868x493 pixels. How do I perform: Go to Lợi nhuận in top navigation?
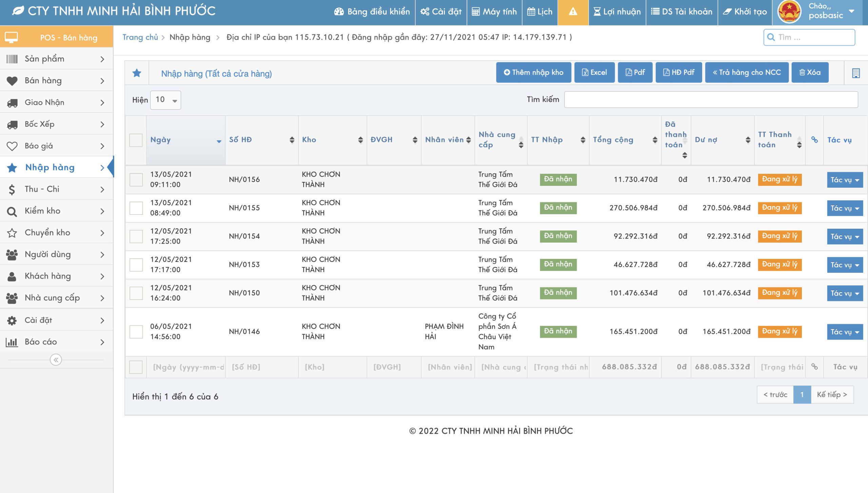click(x=617, y=12)
